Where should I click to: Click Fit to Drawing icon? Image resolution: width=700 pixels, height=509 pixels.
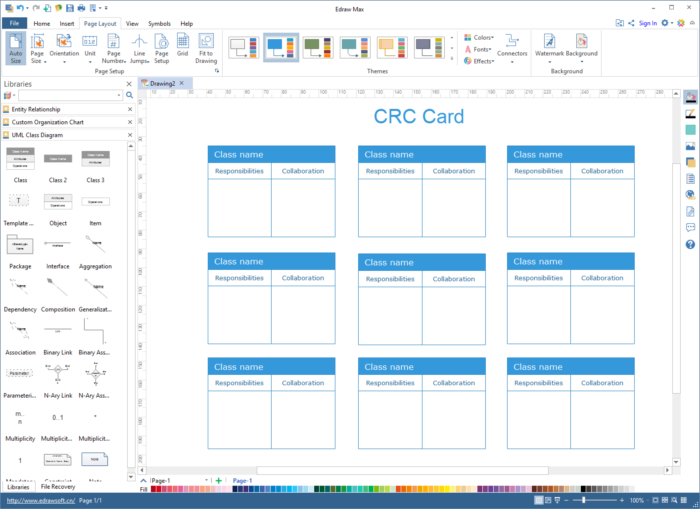click(x=206, y=49)
